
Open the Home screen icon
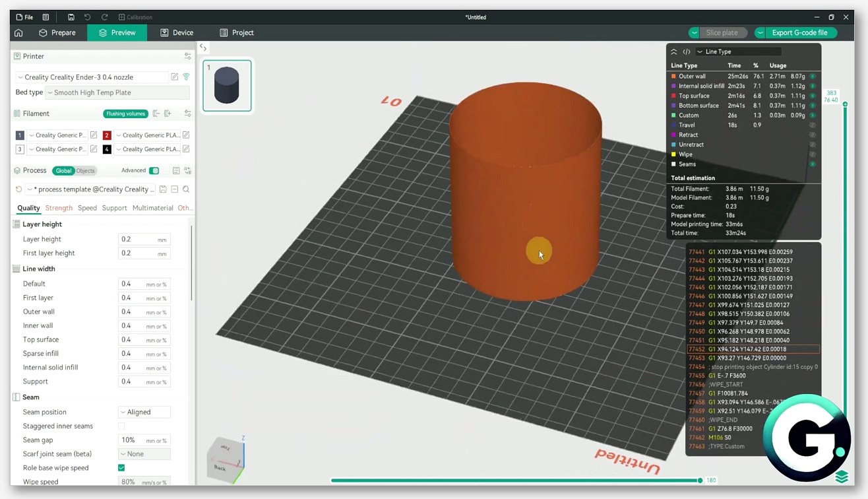tap(18, 32)
